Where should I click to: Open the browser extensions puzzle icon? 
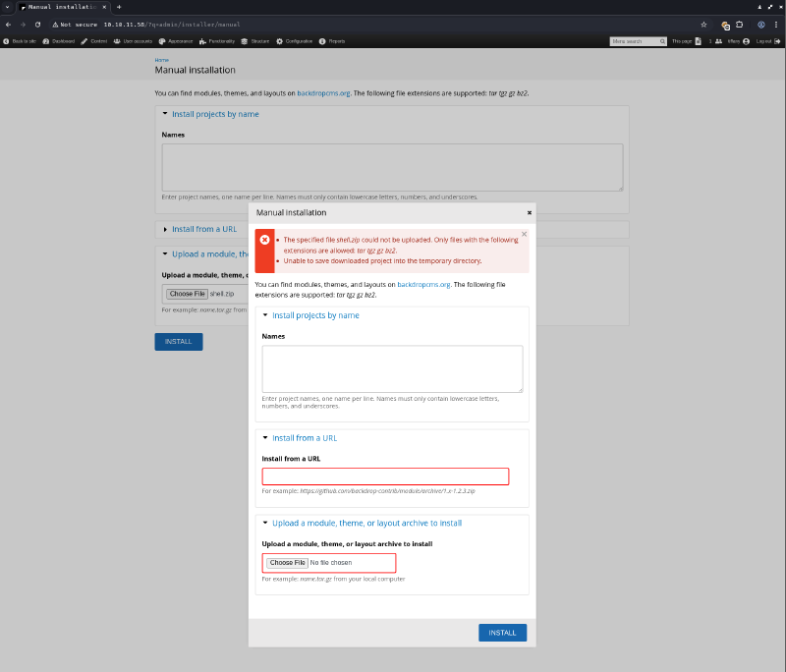(740, 24)
